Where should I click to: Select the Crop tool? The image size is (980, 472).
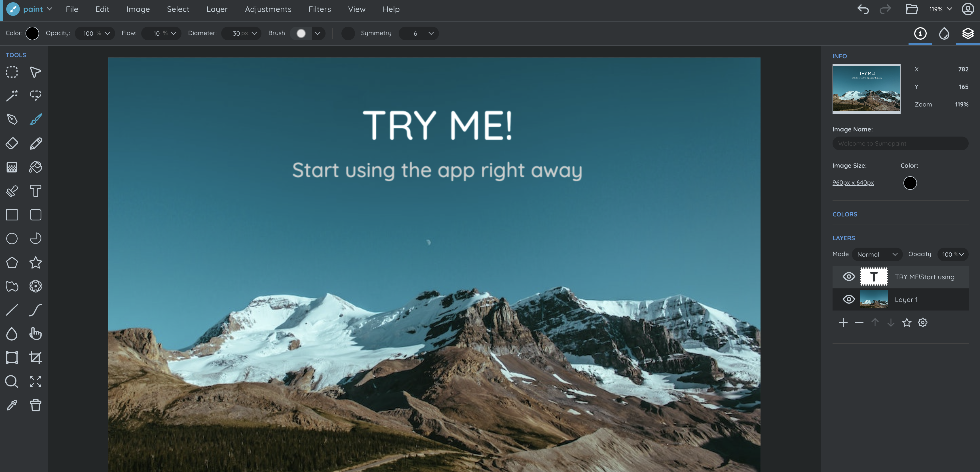[35, 358]
